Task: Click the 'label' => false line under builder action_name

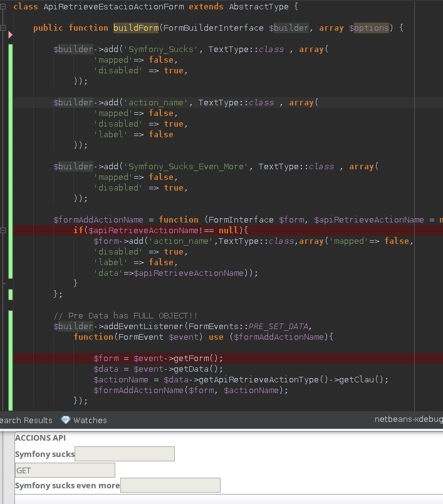Action: [x=133, y=134]
